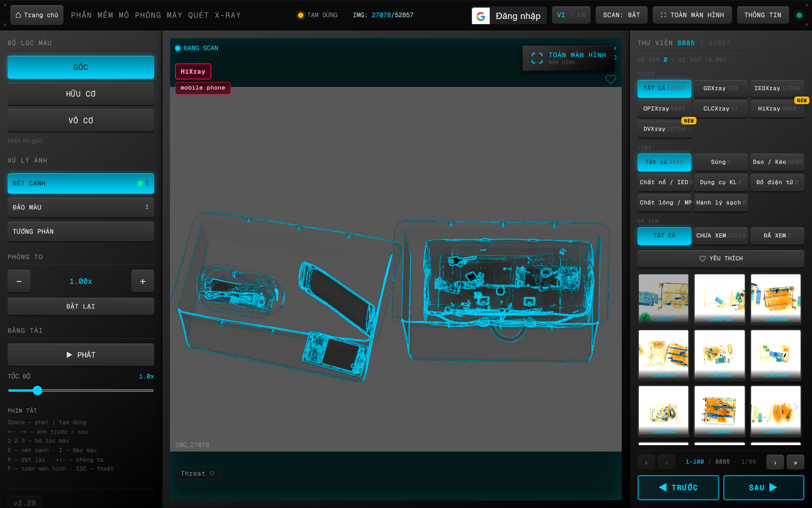Filter source by IEDXray

[x=777, y=88]
